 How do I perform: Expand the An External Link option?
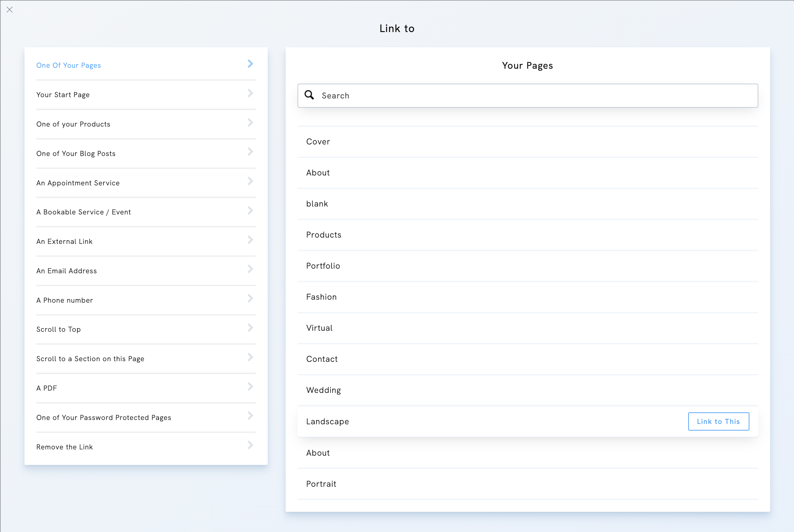point(250,240)
